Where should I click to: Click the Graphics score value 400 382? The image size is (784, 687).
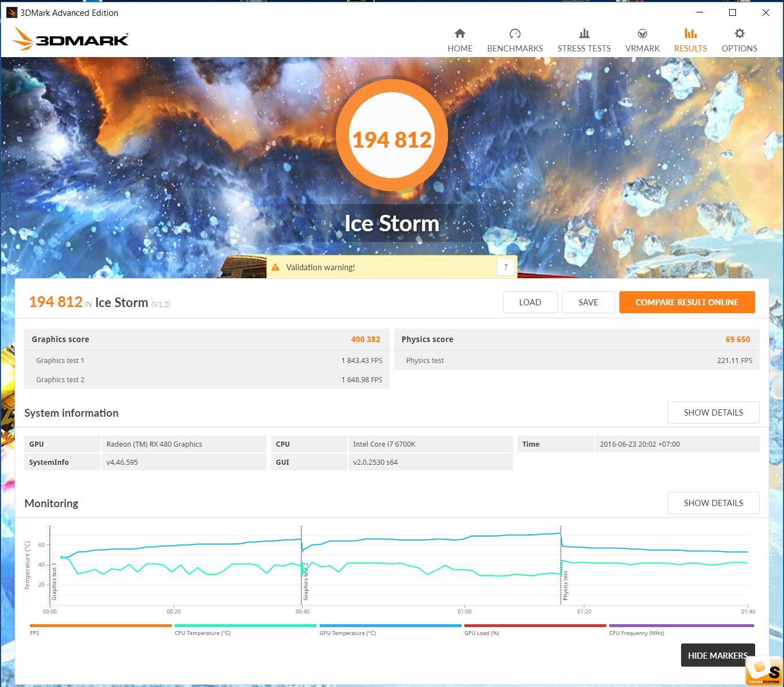point(365,339)
